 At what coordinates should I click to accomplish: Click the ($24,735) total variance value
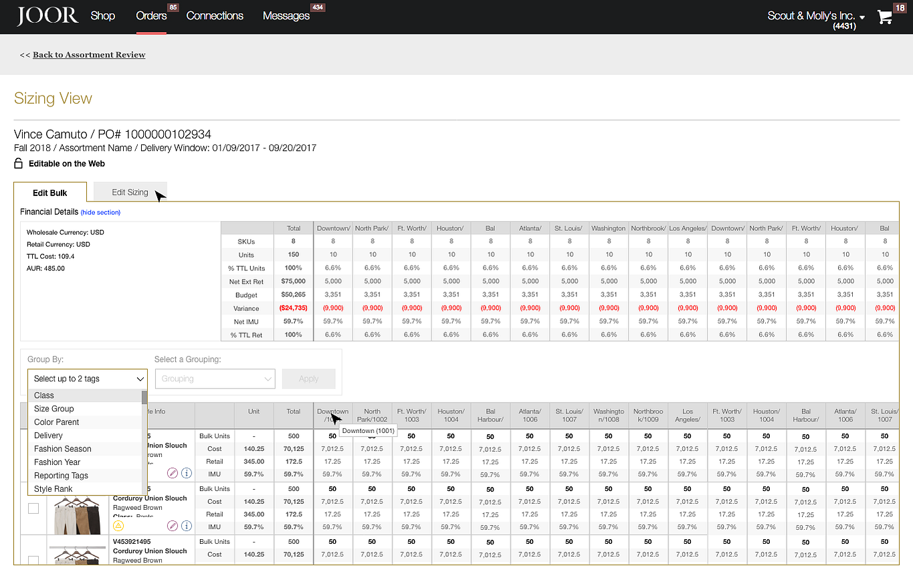click(x=293, y=308)
